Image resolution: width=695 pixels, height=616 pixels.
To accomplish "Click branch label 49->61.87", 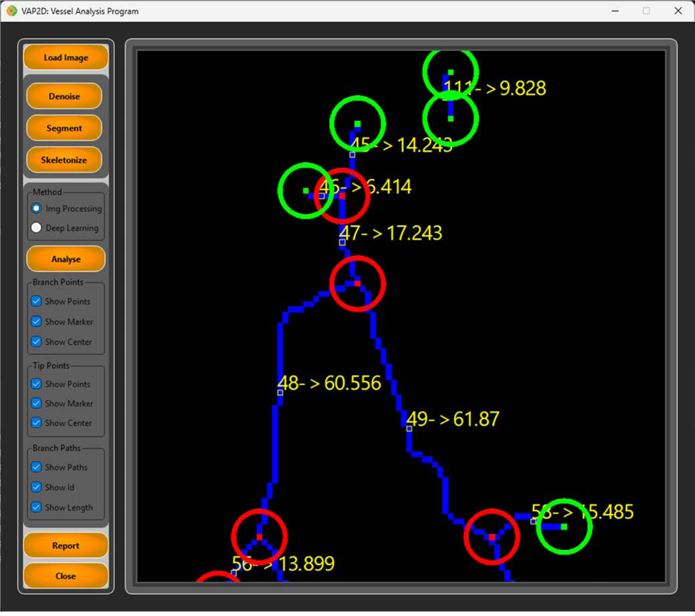I will tap(453, 419).
